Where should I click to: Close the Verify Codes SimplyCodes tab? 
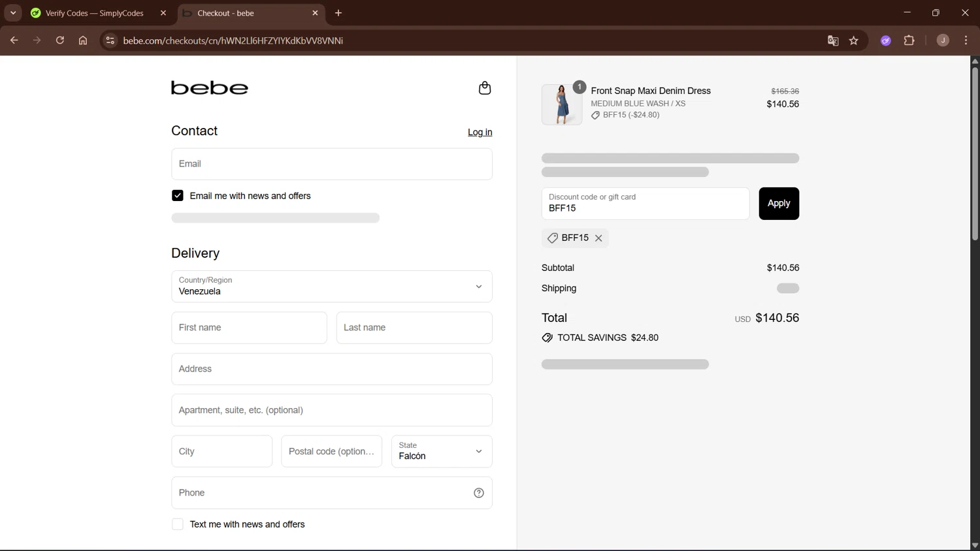pos(163,13)
